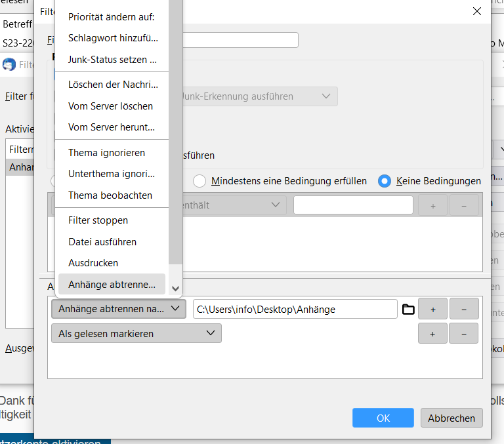
Task: Expand 'Junk-Erkennung ausführen' dropdown
Action: coord(260,96)
